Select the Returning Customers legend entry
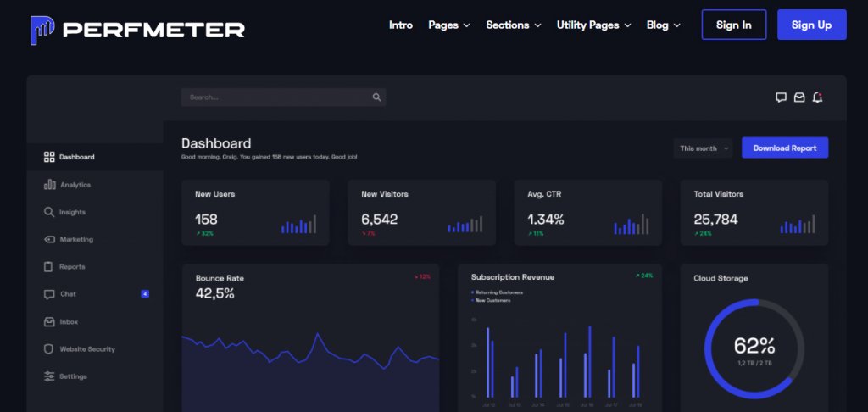 tap(497, 292)
